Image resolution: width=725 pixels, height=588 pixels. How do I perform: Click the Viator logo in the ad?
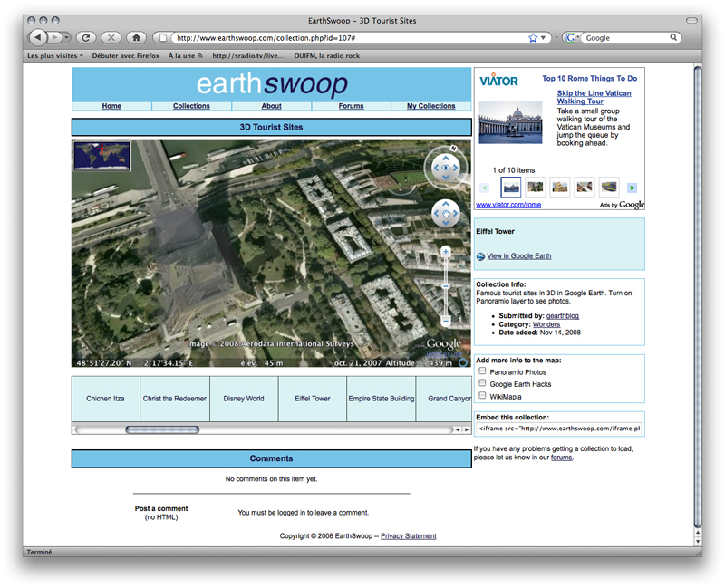(499, 80)
